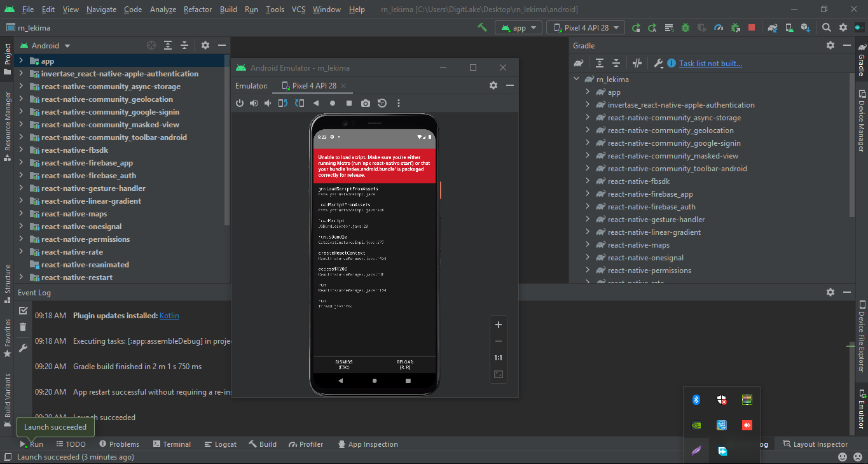This screenshot has width=868, height=464.
Task: Click the emulator Volume Up icon
Action: pos(254,103)
